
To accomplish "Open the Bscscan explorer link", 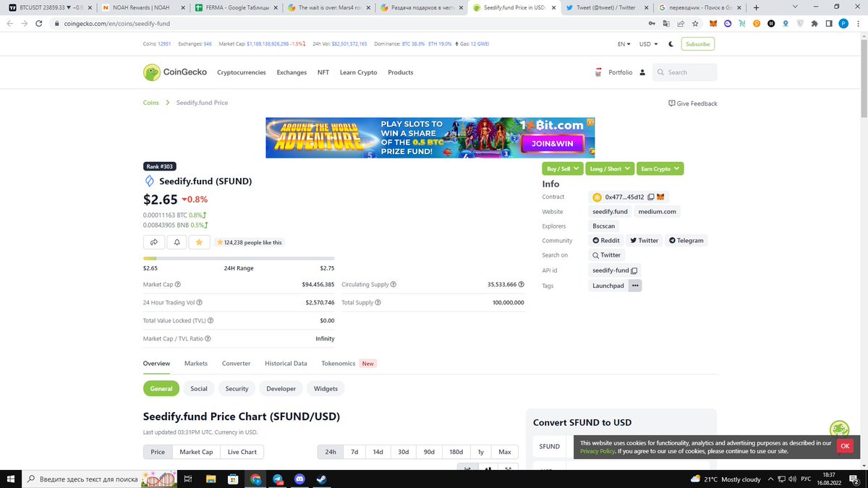I will coord(605,226).
